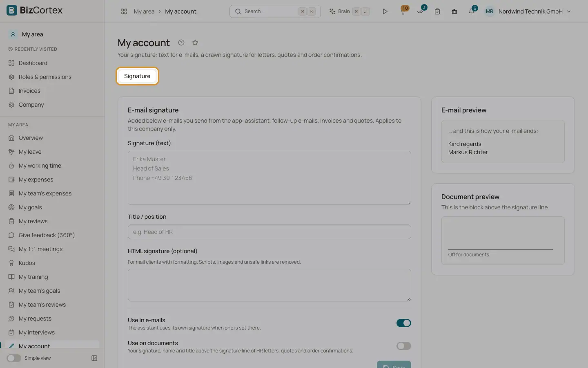
Task: Expand the Nordwind Technik GmbH company dropdown
Action: (x=528, y=11)
